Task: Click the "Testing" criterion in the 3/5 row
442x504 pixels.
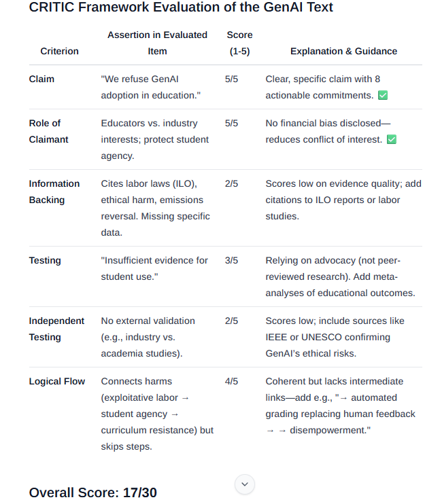Action: pos(45,260)
